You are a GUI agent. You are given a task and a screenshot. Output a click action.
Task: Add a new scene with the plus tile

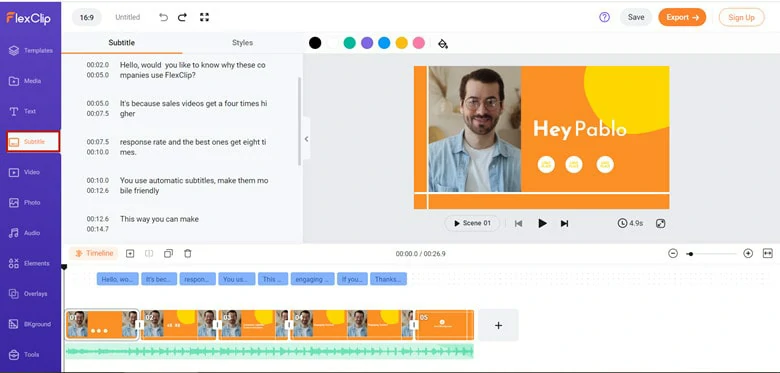pyautogui.click(x=498, y=325)
